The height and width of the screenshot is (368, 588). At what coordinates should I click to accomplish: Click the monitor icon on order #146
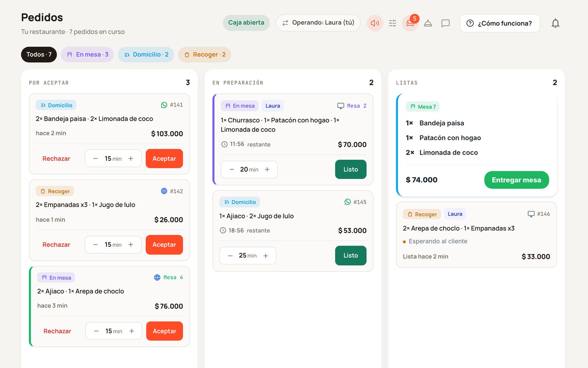tap(531, 214)
